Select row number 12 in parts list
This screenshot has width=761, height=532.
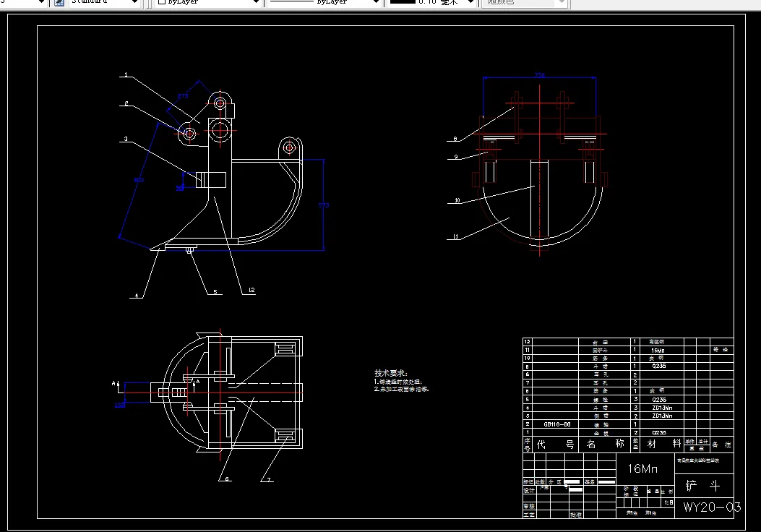point(527,342)
